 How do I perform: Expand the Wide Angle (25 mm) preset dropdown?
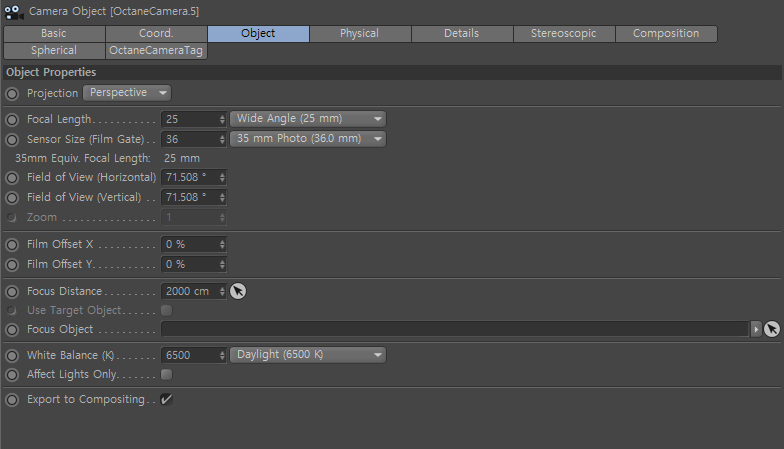coord(308,119)
